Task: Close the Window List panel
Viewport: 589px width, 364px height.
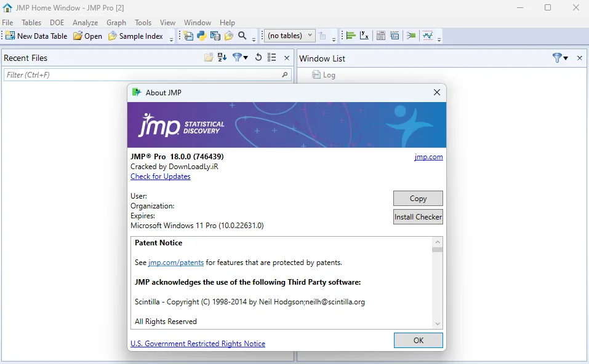Action: tap(580, 58)
